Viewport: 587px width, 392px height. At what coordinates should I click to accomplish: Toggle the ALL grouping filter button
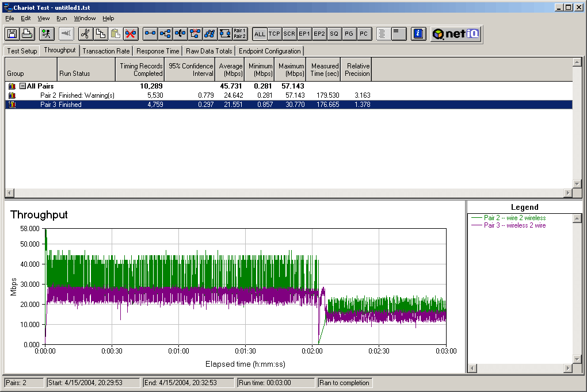[260, 34]
